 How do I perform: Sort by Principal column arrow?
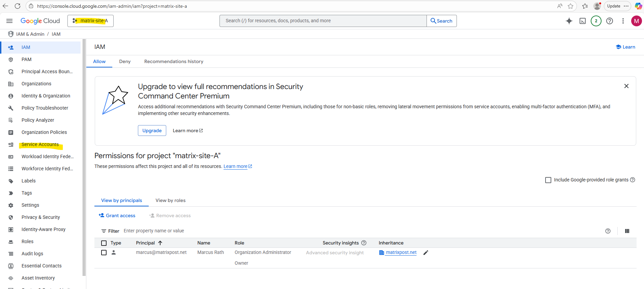click(160, 243)
